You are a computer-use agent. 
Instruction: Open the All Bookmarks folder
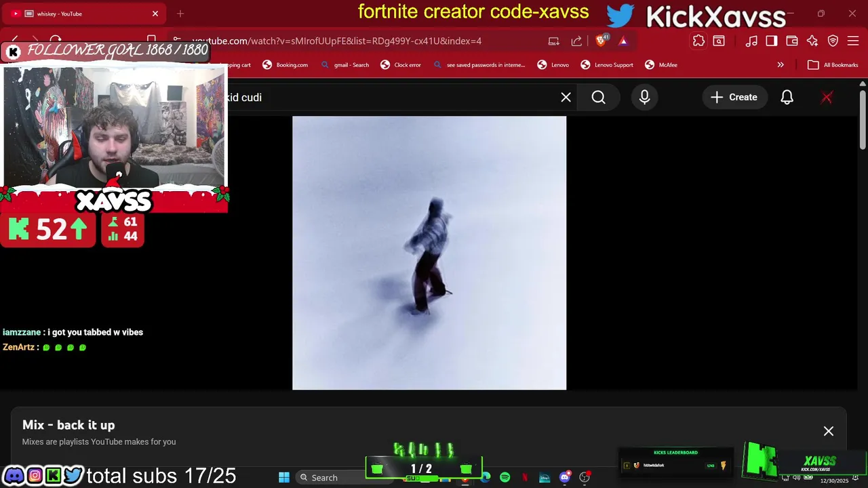[833, 65]
